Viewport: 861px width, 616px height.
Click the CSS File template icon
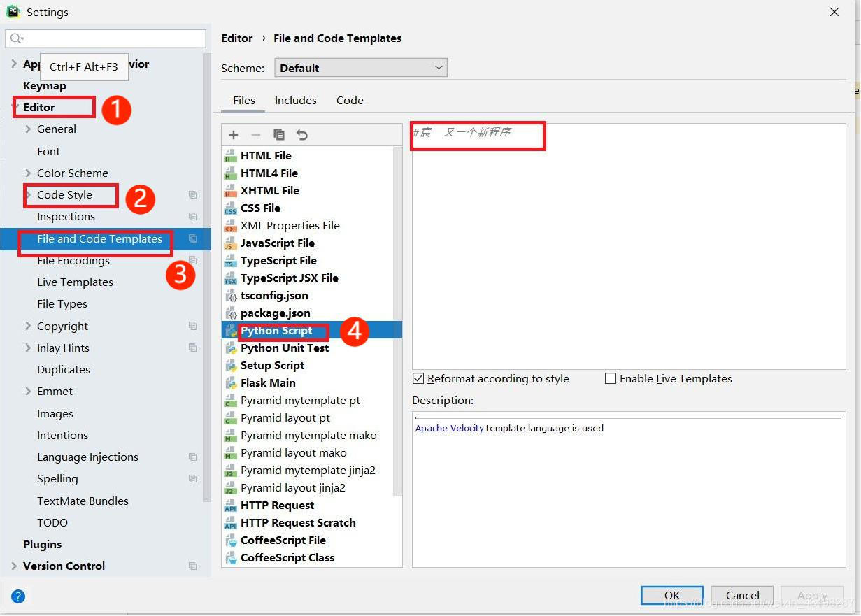pos(230,208)
